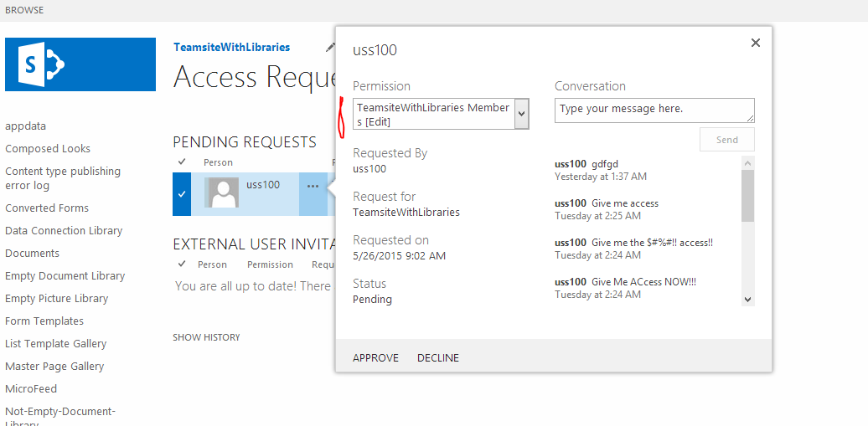Click the conversation message text box
Viewport: 868px width, 426px height.
coord(654,110)
